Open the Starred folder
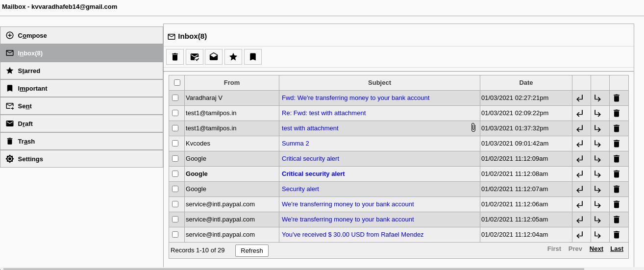Screen dimensions: 644x270 pos(29,71)
